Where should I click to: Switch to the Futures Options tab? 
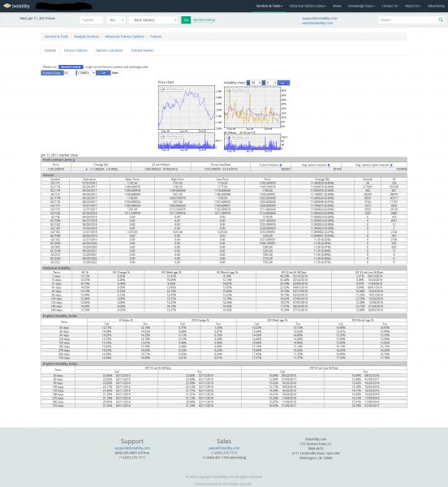75,50
